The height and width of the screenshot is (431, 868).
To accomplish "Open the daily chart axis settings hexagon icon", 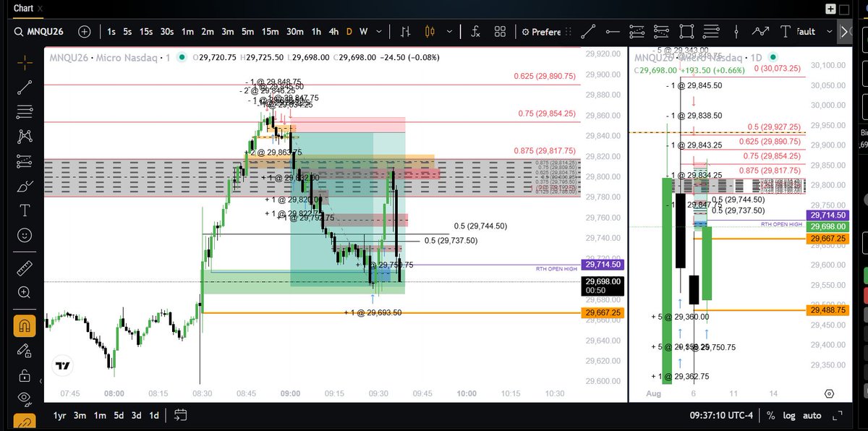I will [829, 394].
